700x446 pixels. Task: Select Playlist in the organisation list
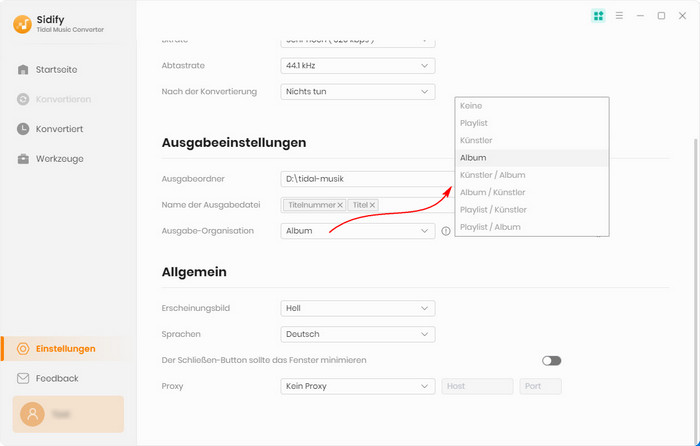[x=532, y=123]
